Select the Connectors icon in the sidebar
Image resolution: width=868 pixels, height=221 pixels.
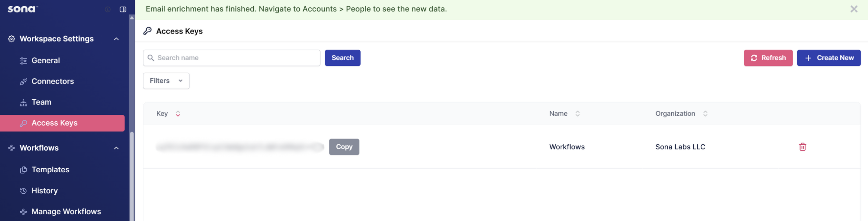pos(23,81)
